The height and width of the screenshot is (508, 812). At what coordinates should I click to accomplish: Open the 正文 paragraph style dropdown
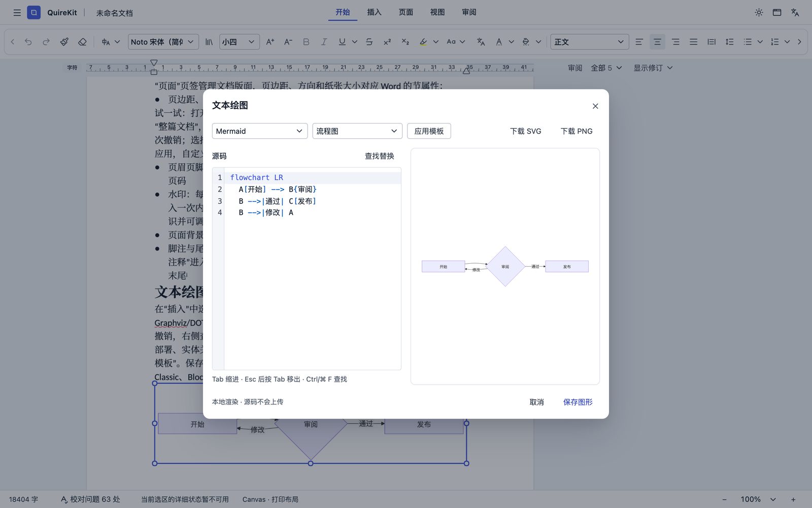(590, 42)
